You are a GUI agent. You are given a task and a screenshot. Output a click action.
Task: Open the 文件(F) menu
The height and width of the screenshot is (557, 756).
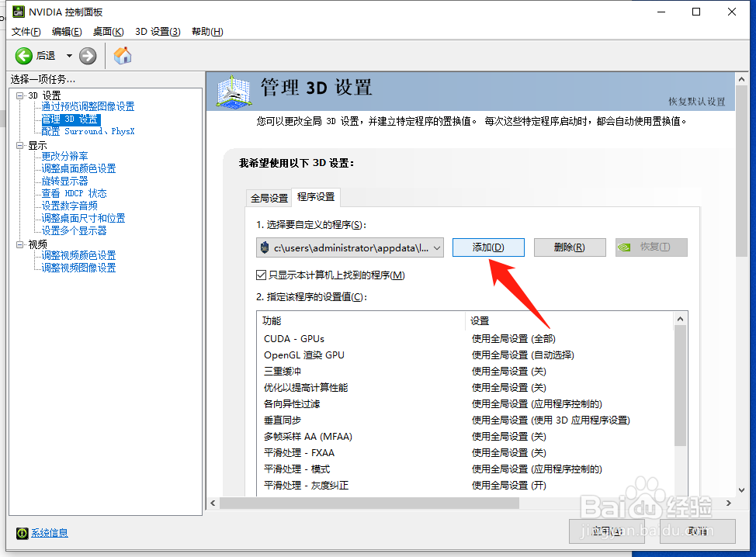coord(26,31)
